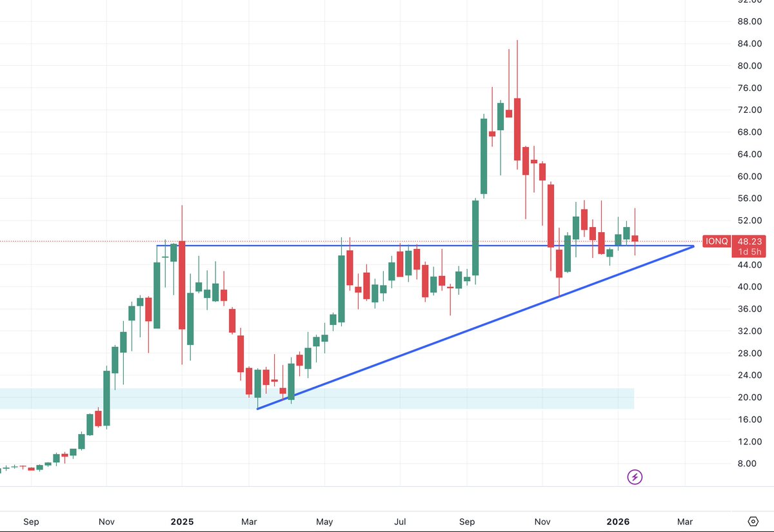Select the light blue support zone rectangle

(317, 399)
